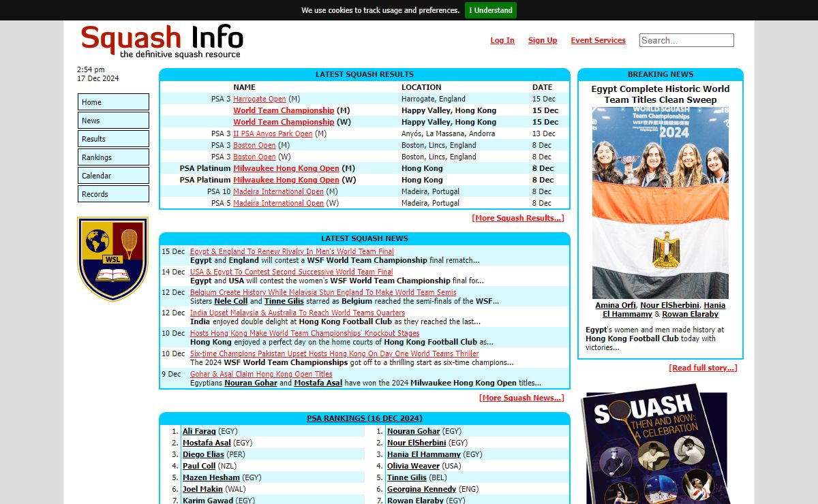Open World Team Championship (W) result
The image size is (818, 504).
coord(284,122)
